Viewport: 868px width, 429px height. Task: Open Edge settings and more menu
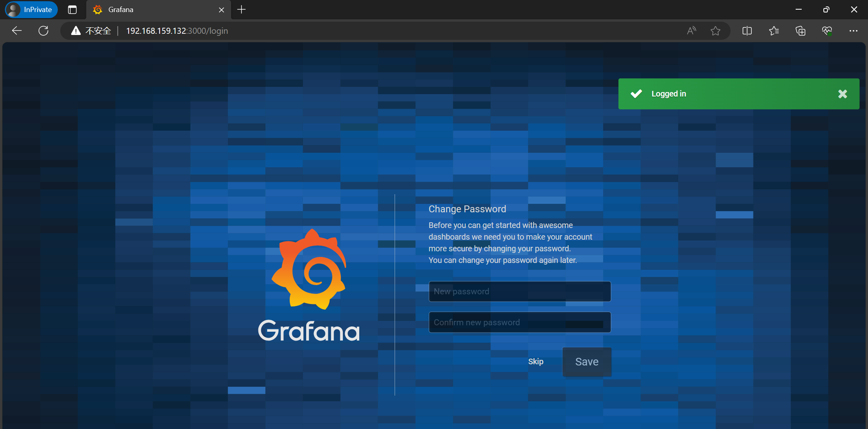click(x=853, y=31)
